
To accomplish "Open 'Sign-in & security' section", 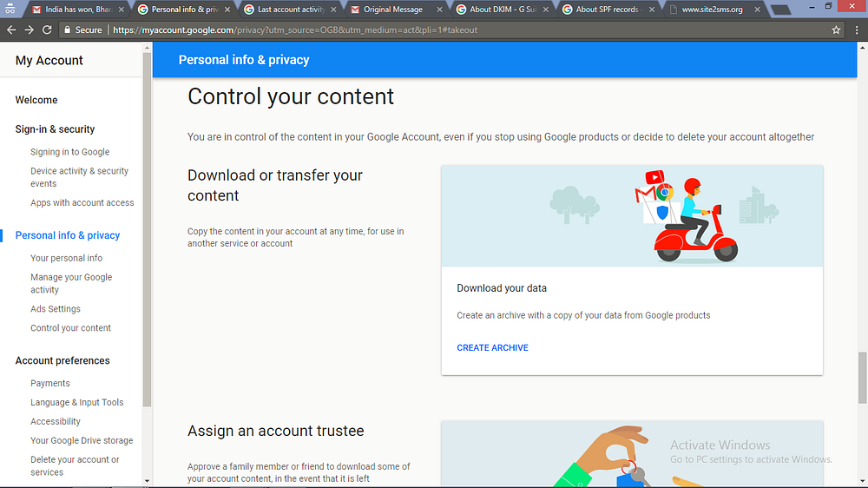I will pyautogui.click(x=55, y=129).
